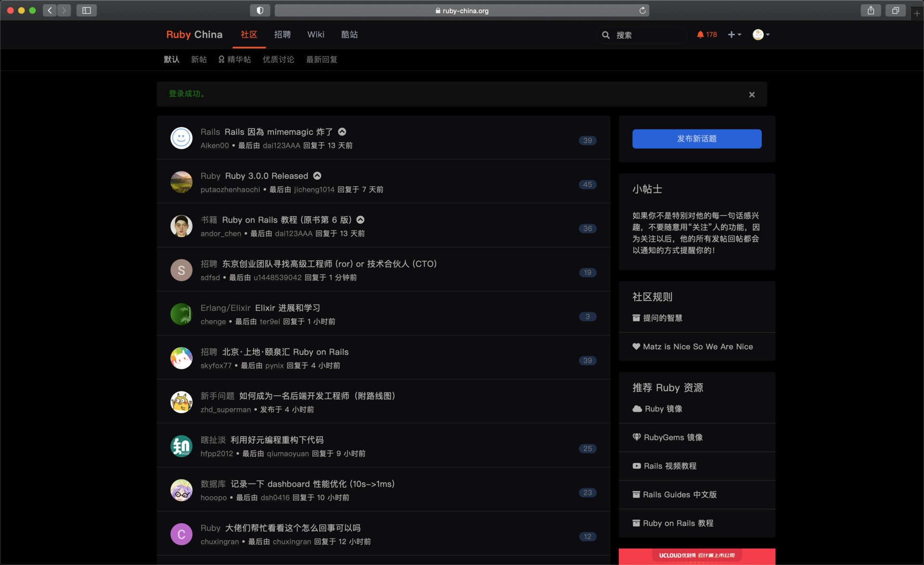924x565 pixels.
Task: Click Safari back navigation arrow
Action: 50,10
